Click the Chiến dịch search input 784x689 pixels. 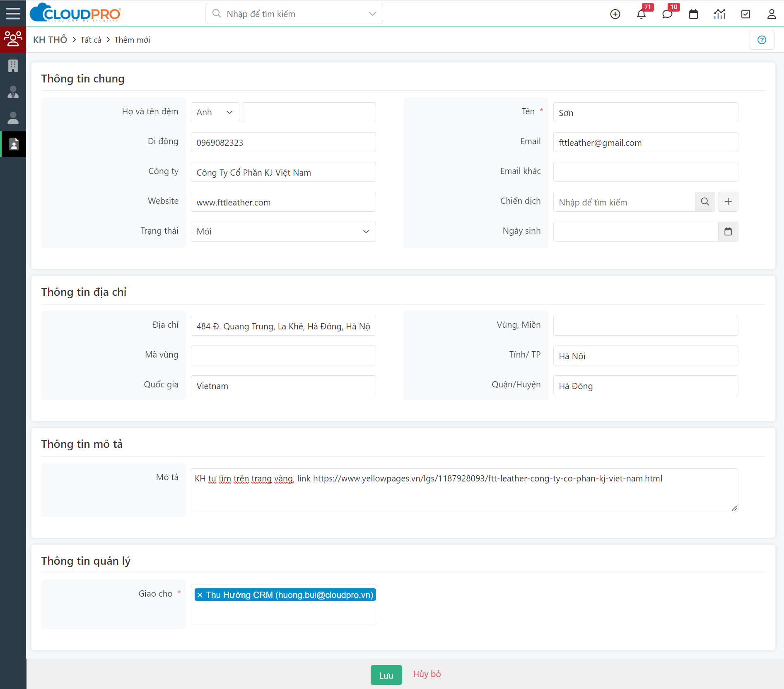pyautogui.click(x=624, y=202)
